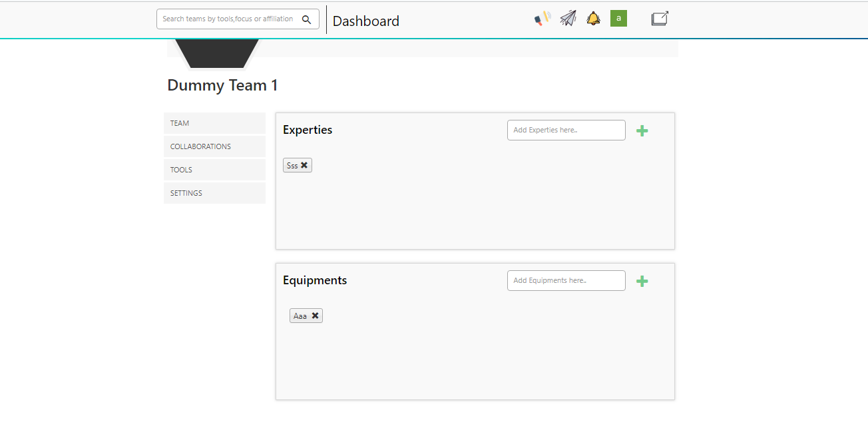Click the 'Add Experties here..' input

pyautogui.click(x=566, y=130)
